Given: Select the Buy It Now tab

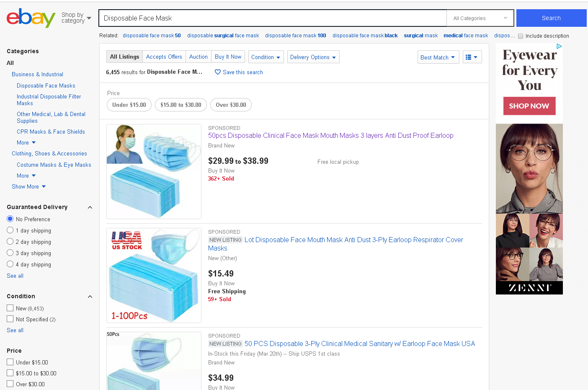Looking at the screenshot, I should tap(228, 57).
